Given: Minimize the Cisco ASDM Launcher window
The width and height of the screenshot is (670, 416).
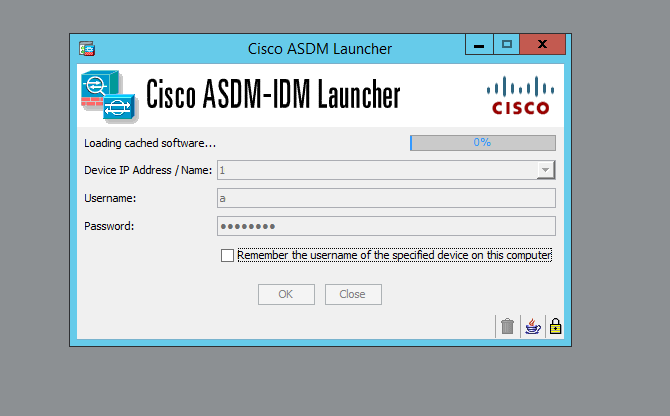Looking at the screenshot, I should click(x=479, y=44).
